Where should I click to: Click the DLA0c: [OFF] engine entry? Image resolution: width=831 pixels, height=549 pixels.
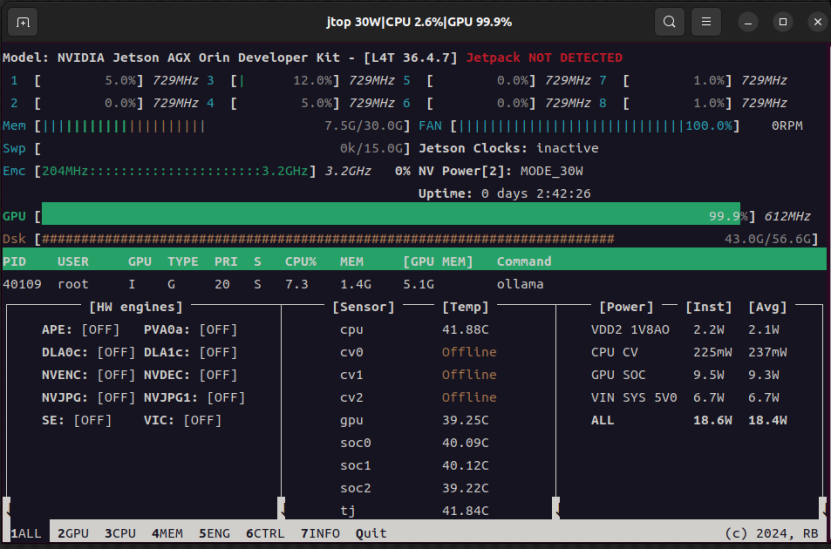pyautogui.click(x=89, y=352)
